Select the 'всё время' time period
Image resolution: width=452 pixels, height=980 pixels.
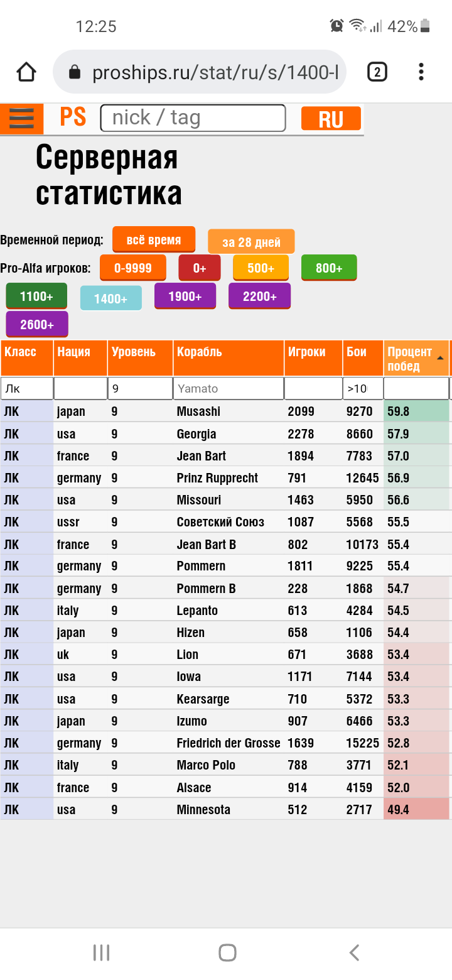coord(154,239)
